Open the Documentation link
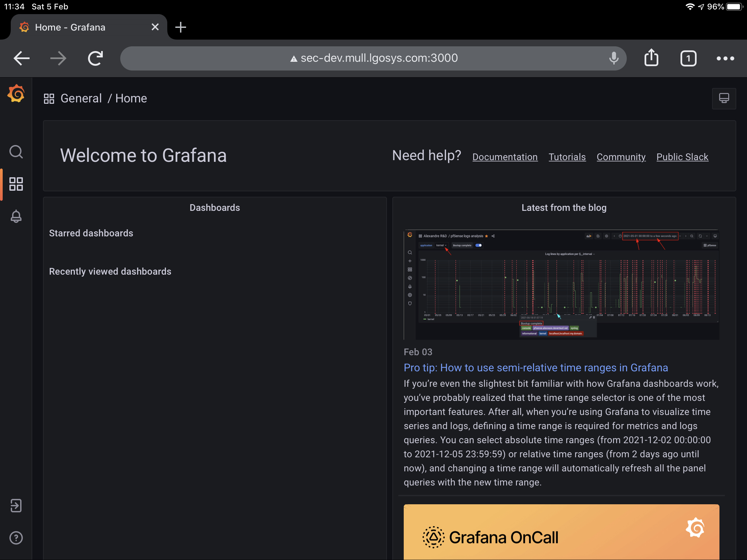This screenshot has height=560, width=747. (x=505, y=157)
